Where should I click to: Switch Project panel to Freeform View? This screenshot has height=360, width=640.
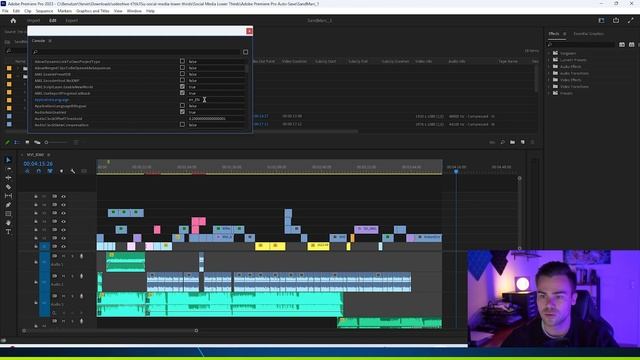(37, 142)
